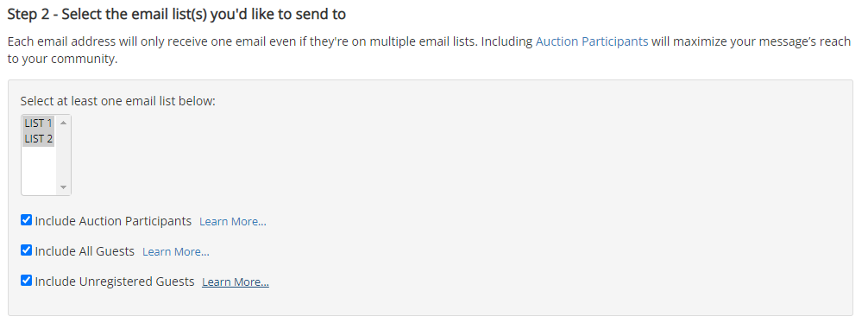Screen dimensions: 868x329
Task: Click the list box down scroll arrow
Action: click(63, 187)
